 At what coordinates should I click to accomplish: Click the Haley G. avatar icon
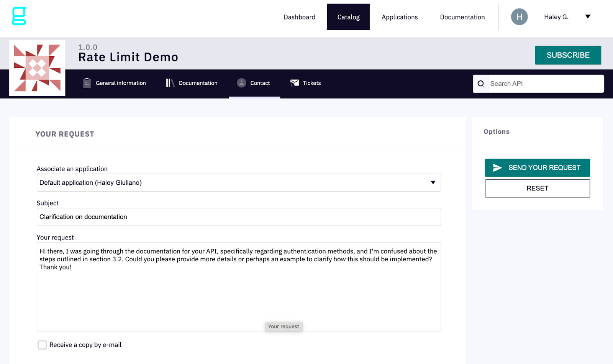(519, 17)
